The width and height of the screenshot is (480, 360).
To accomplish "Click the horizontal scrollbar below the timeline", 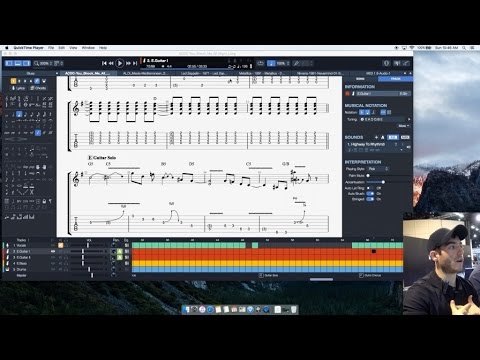I will [321, 279].
